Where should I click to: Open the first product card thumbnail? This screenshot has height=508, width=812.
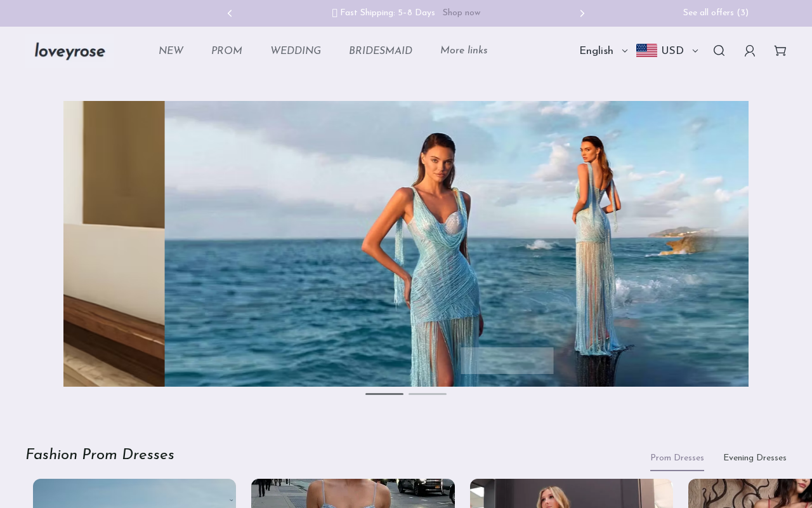134,493
